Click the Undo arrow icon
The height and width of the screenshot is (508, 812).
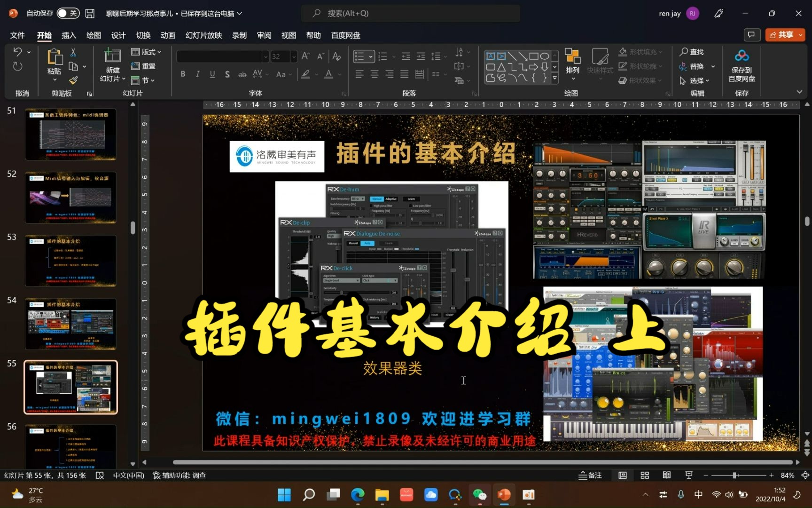[18, 52]
